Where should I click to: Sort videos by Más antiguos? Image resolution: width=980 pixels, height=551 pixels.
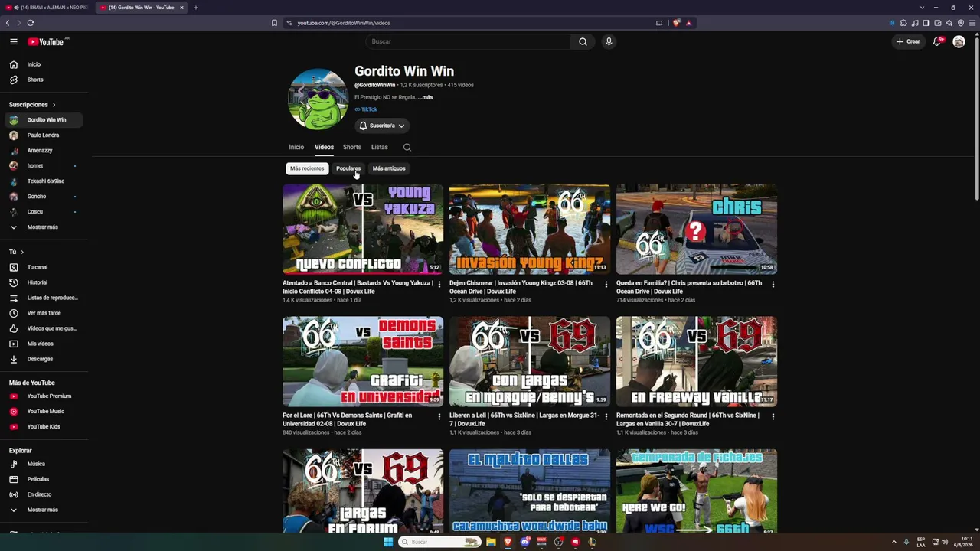pyautogui.click(x=389, y=168)
